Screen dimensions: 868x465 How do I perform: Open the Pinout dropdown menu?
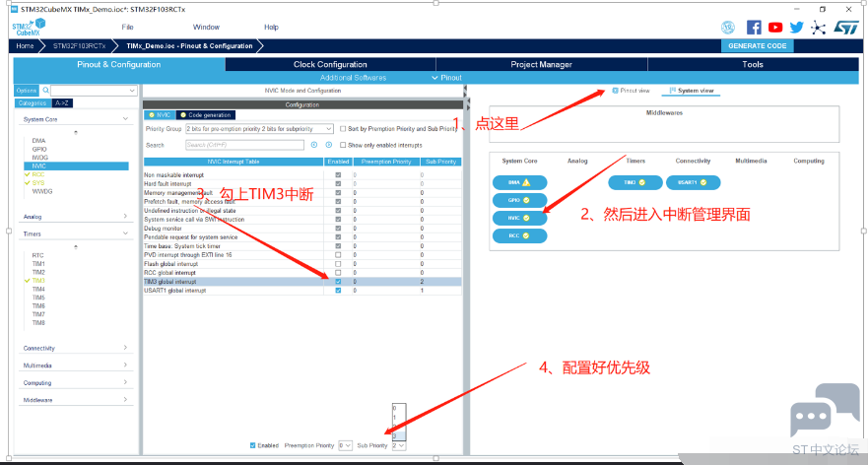click(x=446, y=78)
